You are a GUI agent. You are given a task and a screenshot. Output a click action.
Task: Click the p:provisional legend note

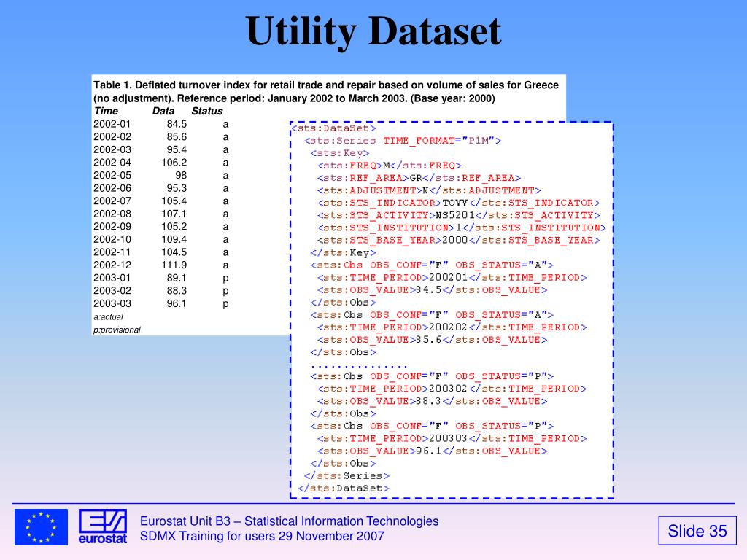tap(117, 330)
